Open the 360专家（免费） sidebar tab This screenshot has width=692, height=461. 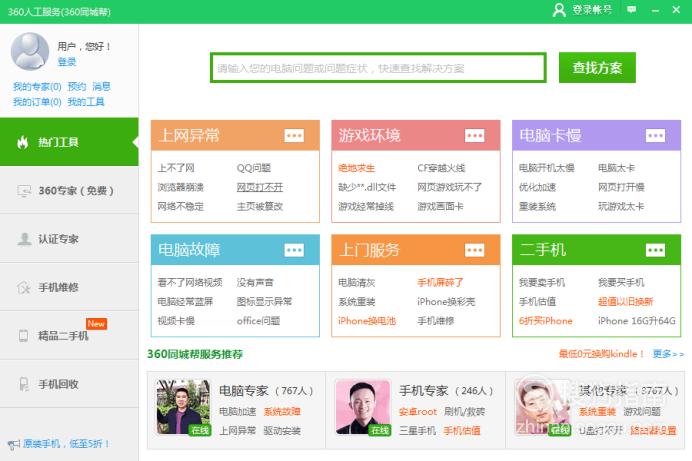(69, 191)
